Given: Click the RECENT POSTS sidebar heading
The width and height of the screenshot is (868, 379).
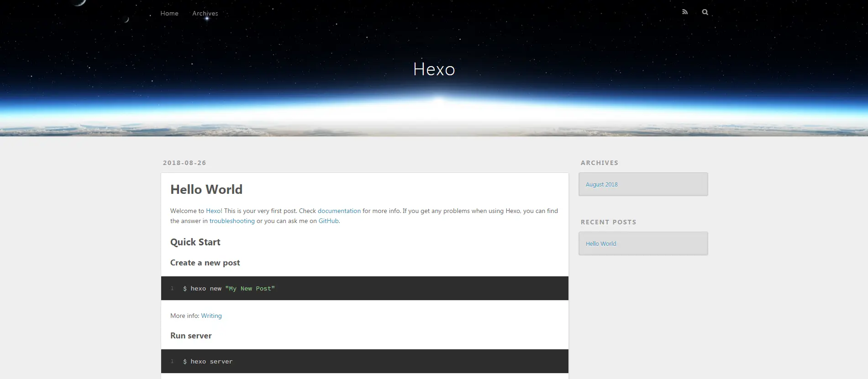Looking at the screenshot, I should 609,222.
